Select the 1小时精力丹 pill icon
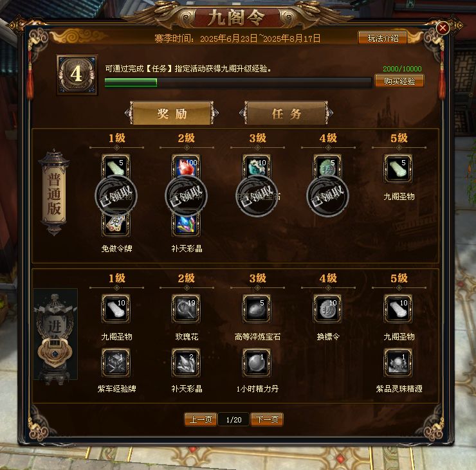This screenshot has height=470, width=476. [257, 363]
